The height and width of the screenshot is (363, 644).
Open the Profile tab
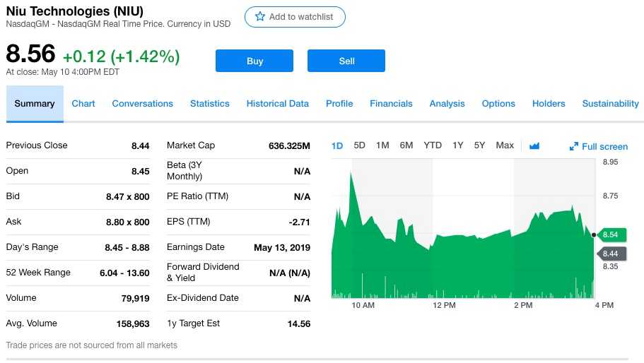coord(339,104)
